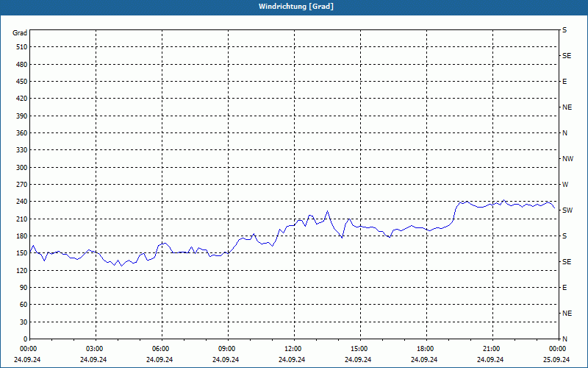Click the 24.09.24 date under 21:00
588x368 pixels.
tap(490, 360)
